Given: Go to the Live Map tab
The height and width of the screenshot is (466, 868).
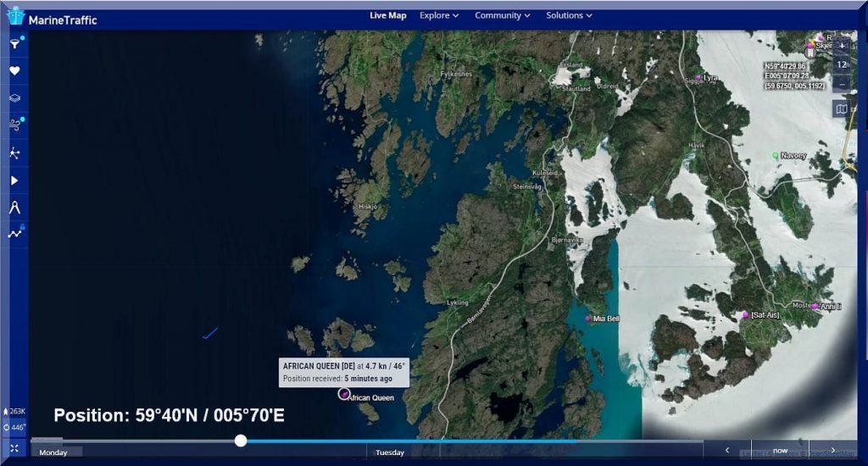Looking at the screenshot, I should pyautogui.click(x=388, y=15).
